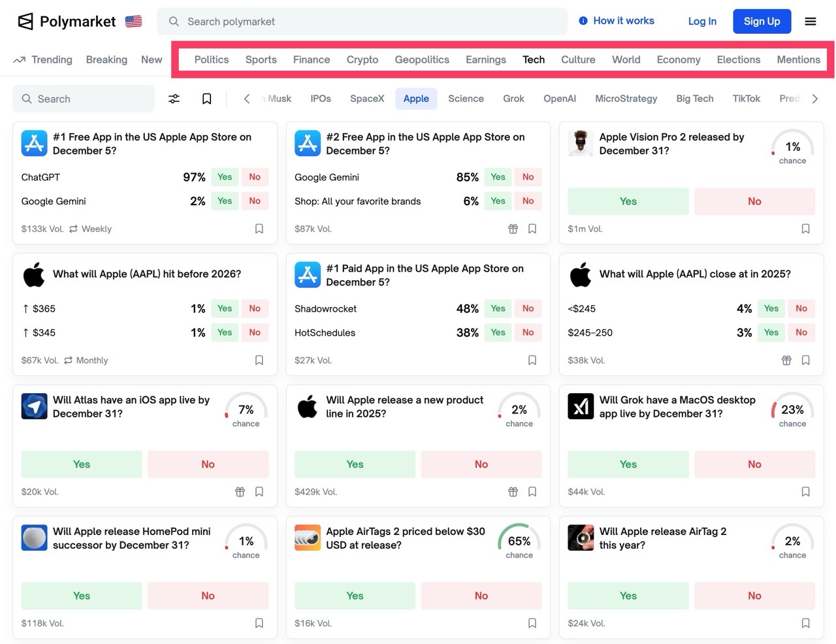836x644 pixels.
Task: Click the 65% chance gauge on AirTags card
Action: [x=519, y=541]
